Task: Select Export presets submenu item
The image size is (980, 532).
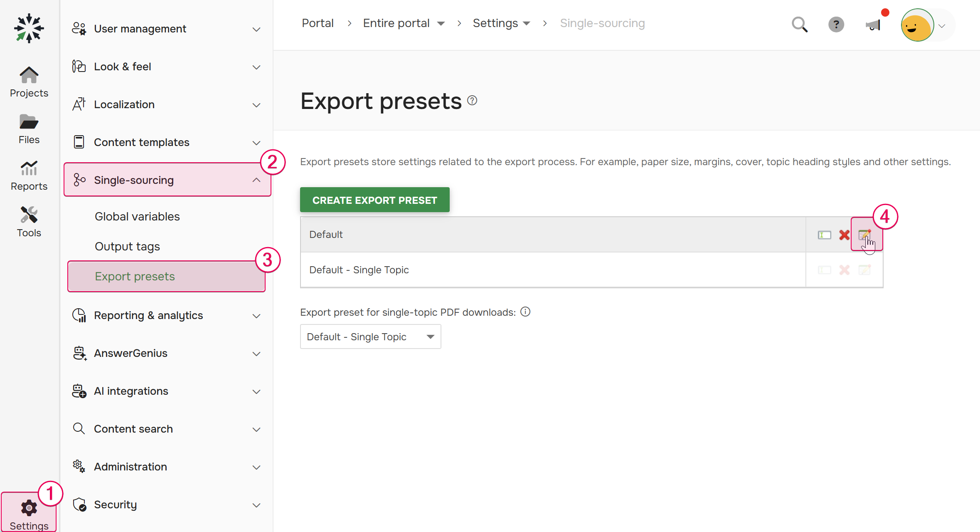Action: click(166, 277)
